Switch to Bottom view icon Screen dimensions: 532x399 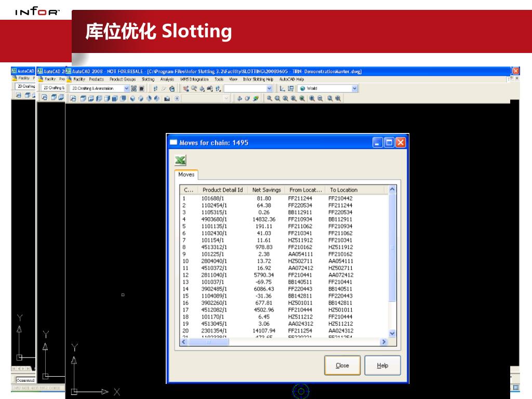click(x=91, y=98)
